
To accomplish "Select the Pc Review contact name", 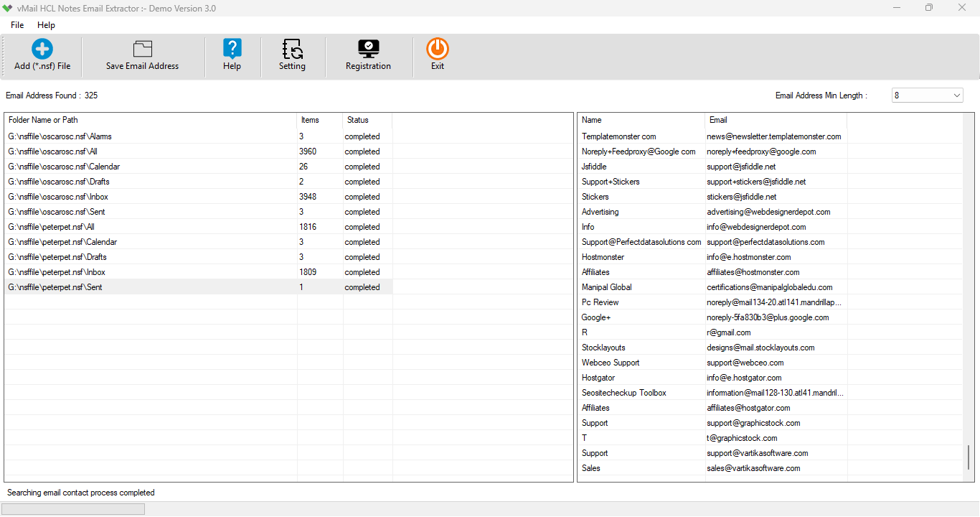I will pos(600,302).
